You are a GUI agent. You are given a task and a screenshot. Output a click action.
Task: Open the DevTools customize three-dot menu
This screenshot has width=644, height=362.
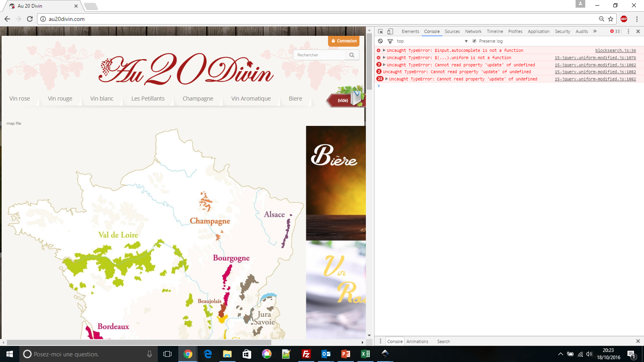(628, 31)
